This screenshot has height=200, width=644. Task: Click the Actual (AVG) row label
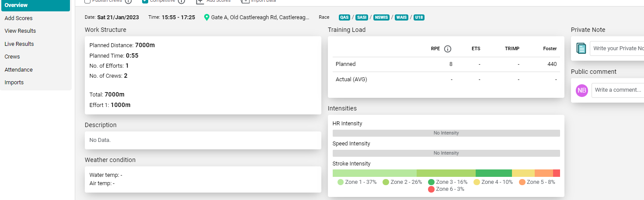(x=351, y=79)
